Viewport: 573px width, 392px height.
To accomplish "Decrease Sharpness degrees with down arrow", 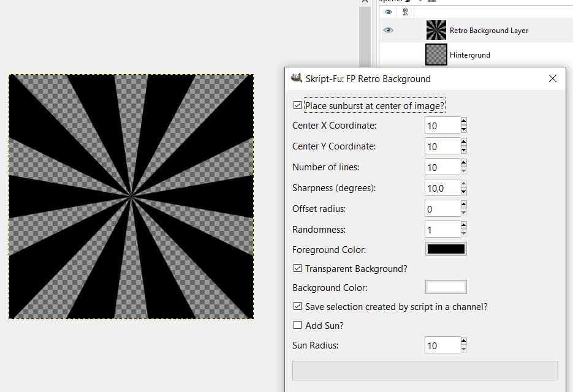I will (x=463, y=192).
